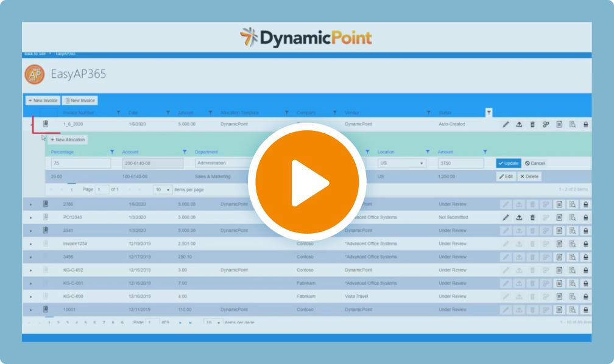This screenshot has height=364, width=614.
Task: Expand the invoice KG-C-091 row
Action: click(x=31, y=284)
